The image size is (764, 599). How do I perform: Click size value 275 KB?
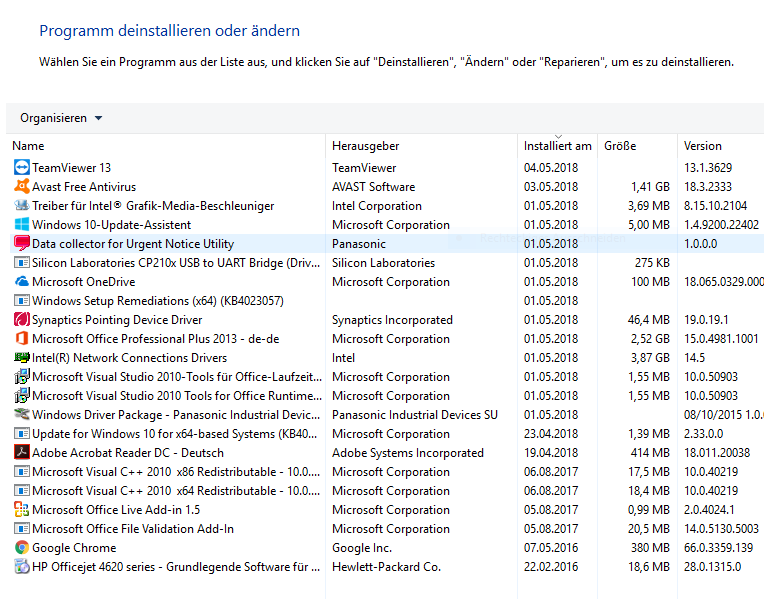click(x=652, y=263)
